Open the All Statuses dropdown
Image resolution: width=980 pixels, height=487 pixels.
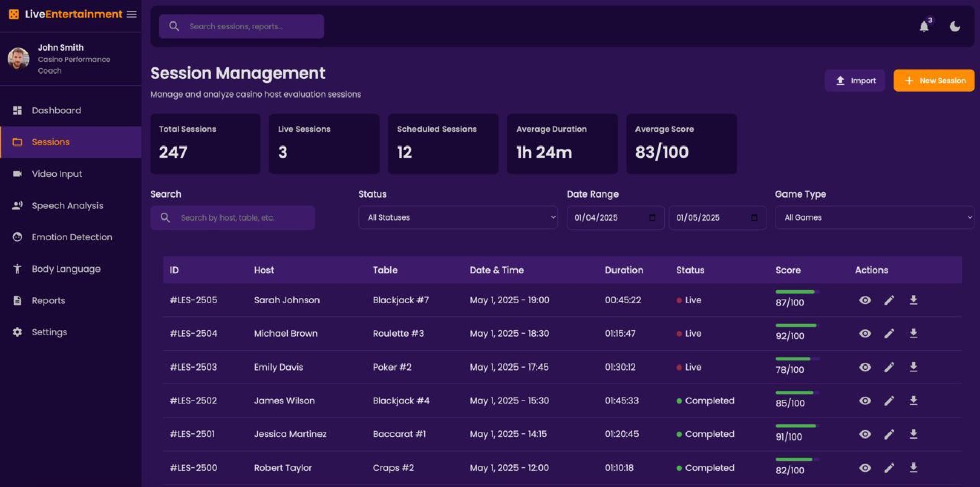[x=458, y=217]
